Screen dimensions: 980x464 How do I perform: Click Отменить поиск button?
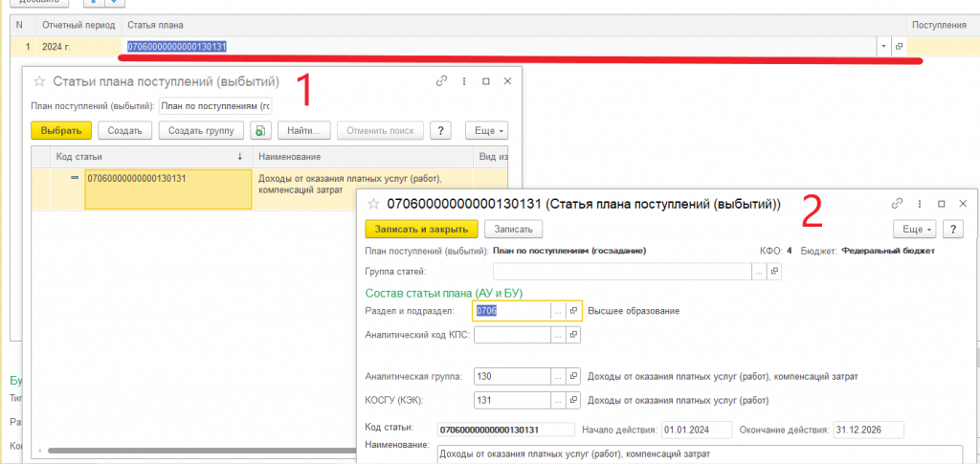[381, 130]
